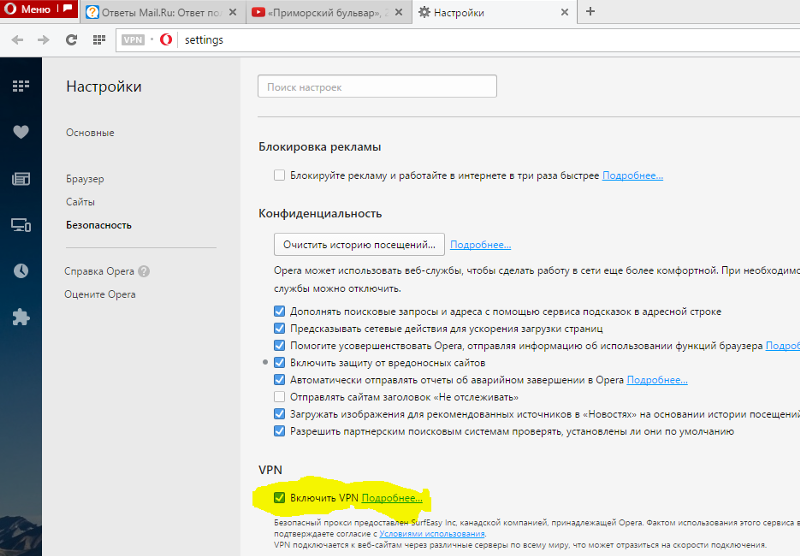Click the Поиск настроек search field
This screenshot has width=800, height=556.
tap(377, 87)
